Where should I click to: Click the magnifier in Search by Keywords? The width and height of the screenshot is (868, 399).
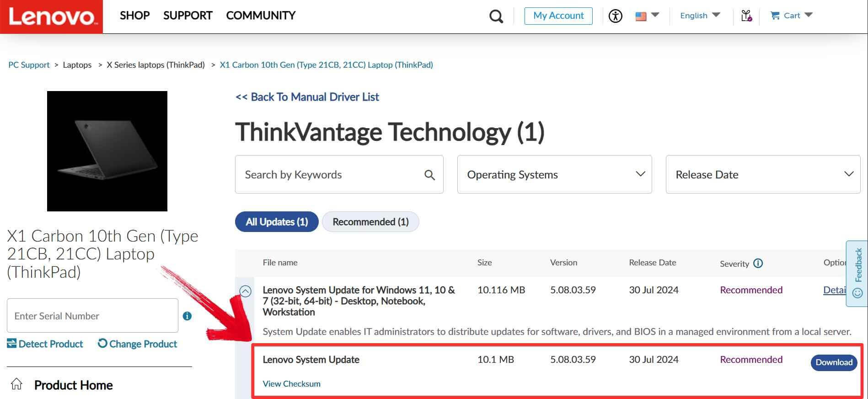429,175
